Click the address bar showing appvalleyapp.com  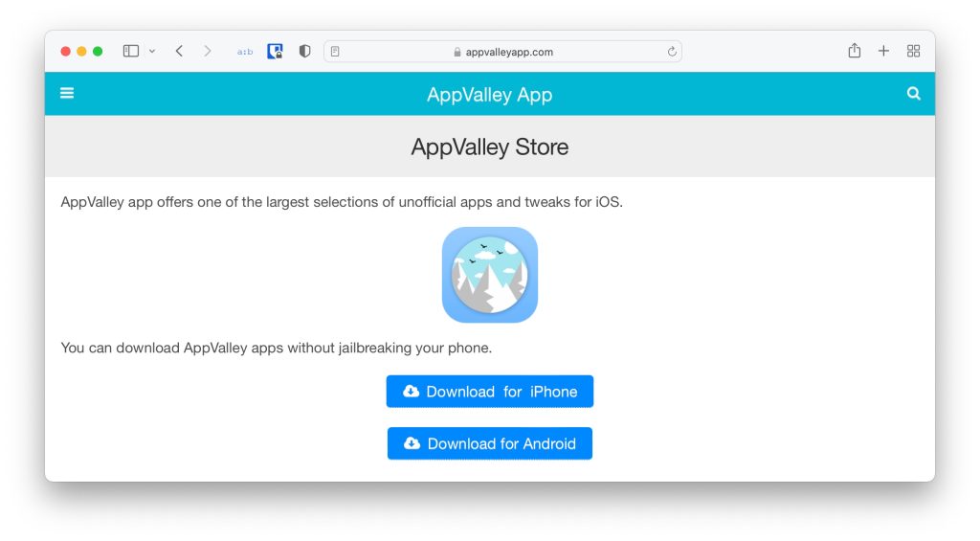502,52
